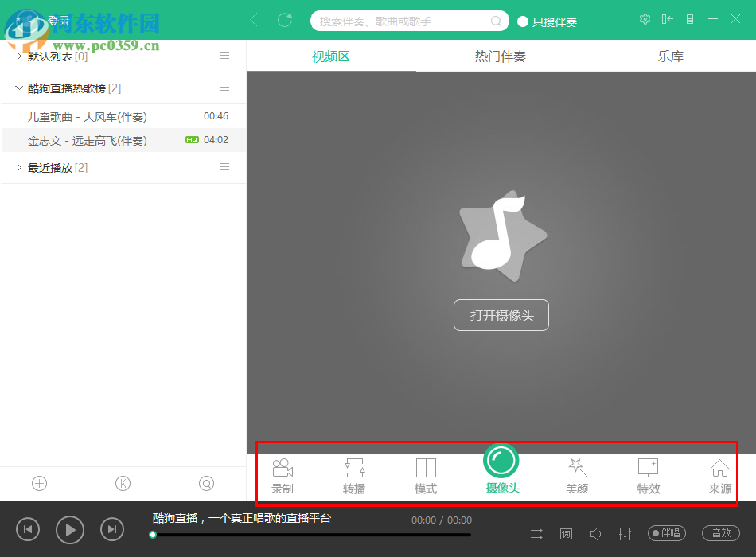Select the 录制 recording tool
756x557 pixels.
[282, 475]
